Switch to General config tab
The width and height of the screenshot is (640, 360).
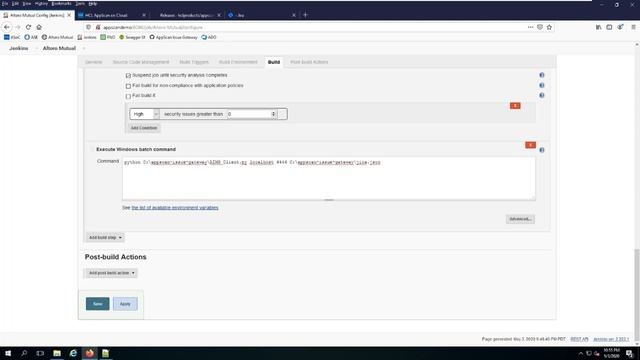point(93,62)
